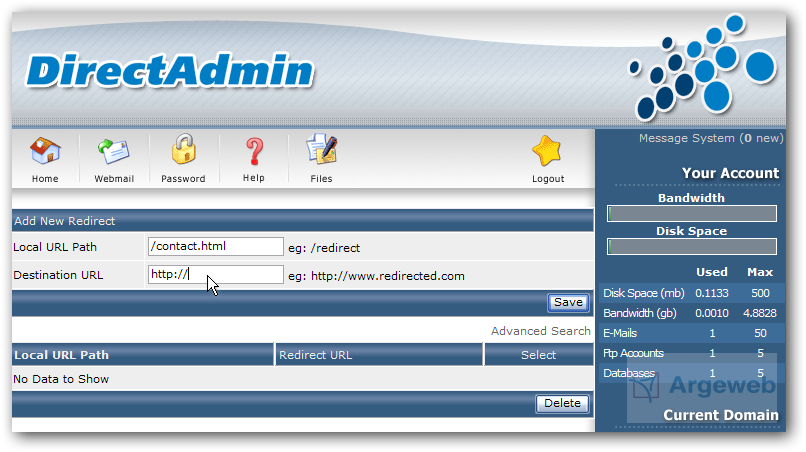Open Message System link

pyautogui.click(x=711, y=138)
